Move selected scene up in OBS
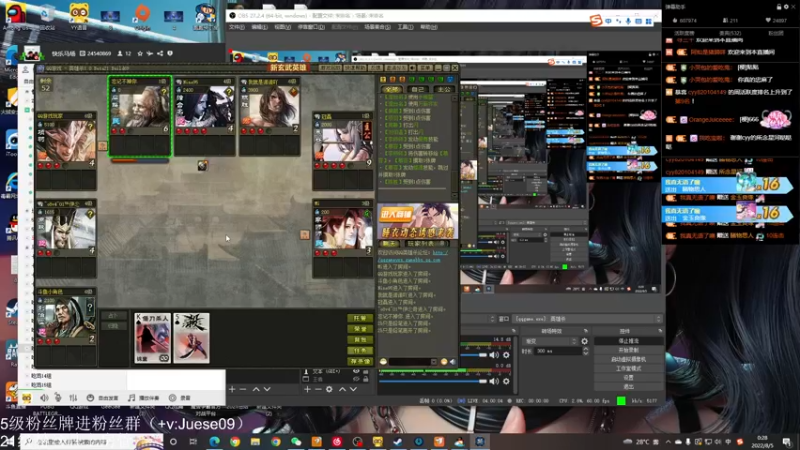 pos(256,389)
